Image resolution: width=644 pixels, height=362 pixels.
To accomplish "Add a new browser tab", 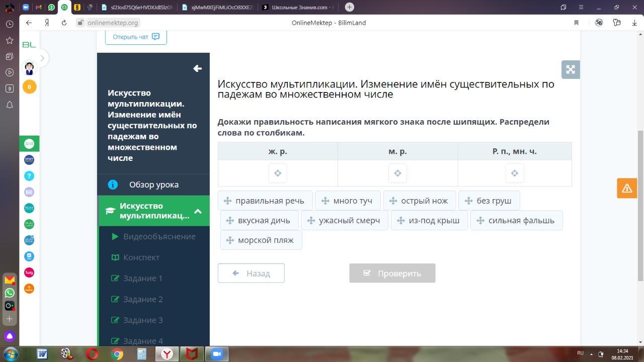I will (350, 7).
